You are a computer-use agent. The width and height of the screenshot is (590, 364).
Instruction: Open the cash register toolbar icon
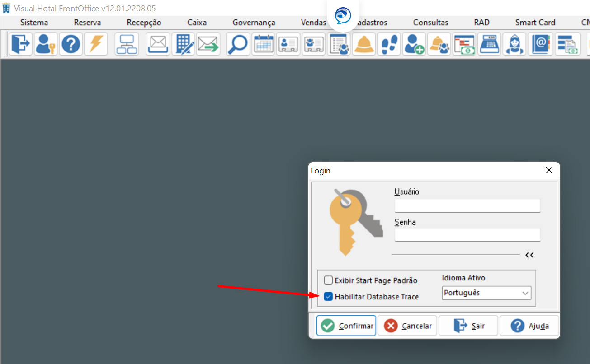(489, 44)
